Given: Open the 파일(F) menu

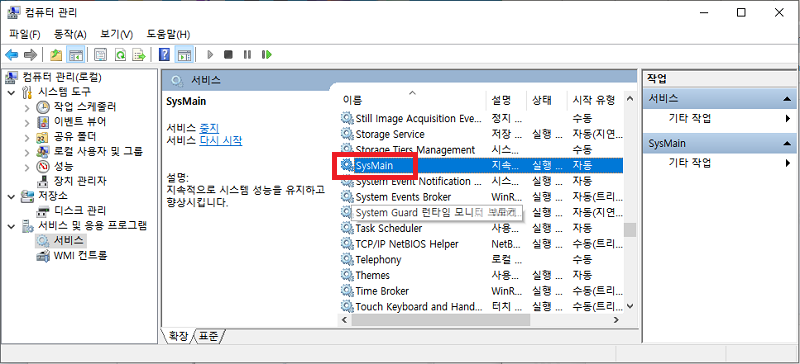Looking at the screenshot, I should coord(25,34).
